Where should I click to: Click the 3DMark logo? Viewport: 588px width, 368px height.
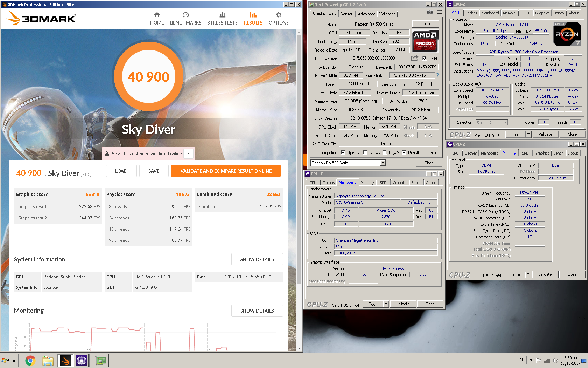[42, 18]
